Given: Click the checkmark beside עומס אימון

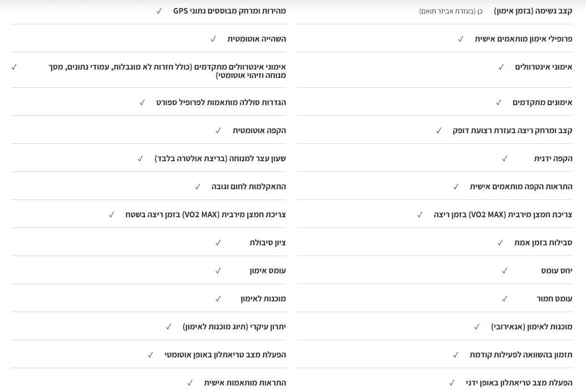Looking at the screenshot, I should [218, 271].
